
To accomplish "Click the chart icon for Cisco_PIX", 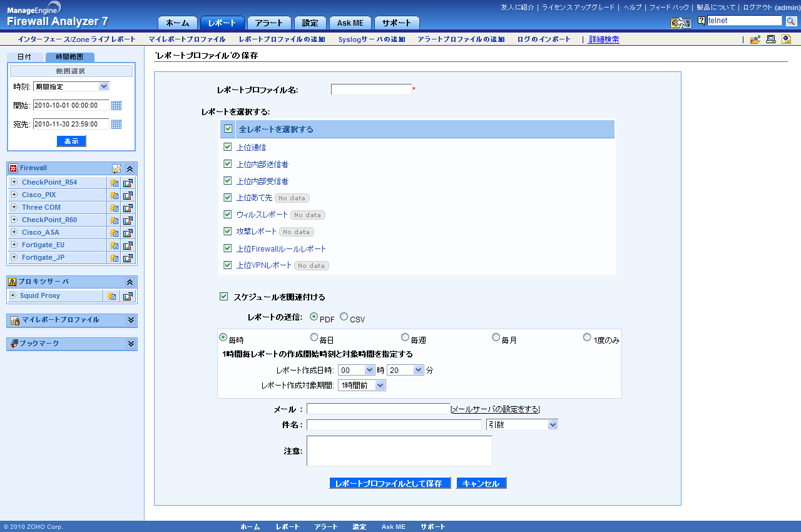I will 128,196.
